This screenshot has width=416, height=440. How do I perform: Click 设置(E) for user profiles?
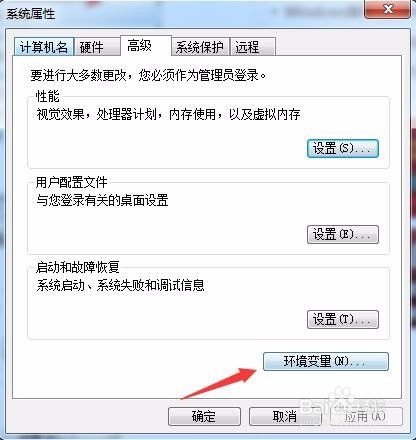click(x=343, y=234)
